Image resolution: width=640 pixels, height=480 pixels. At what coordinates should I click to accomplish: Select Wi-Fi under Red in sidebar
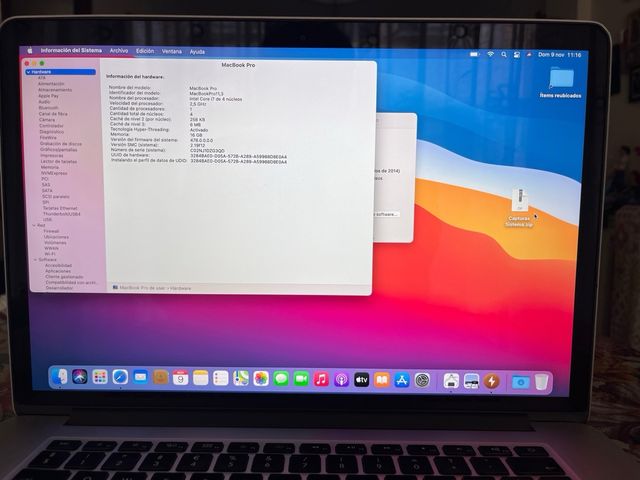pos(50,254)
